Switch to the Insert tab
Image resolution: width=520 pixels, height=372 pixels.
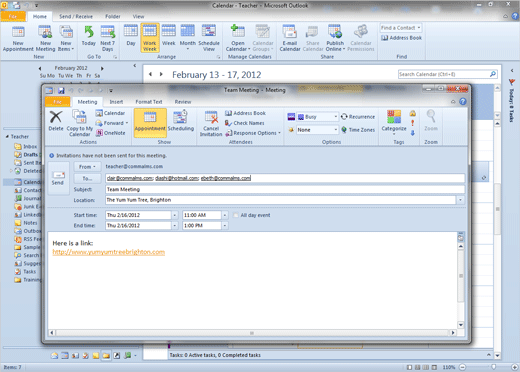coord(116,102)
